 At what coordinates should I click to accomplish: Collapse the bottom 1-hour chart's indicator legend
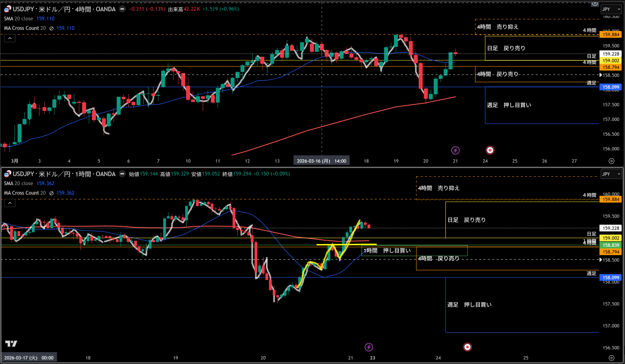pyautogui.click(x=10, y=203)
